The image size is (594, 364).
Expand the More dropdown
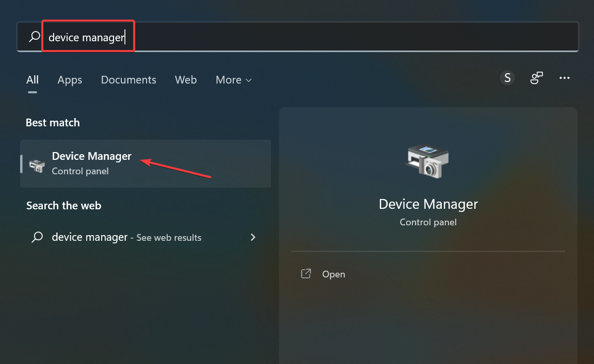pyautogui.click(x=233, y=80)
